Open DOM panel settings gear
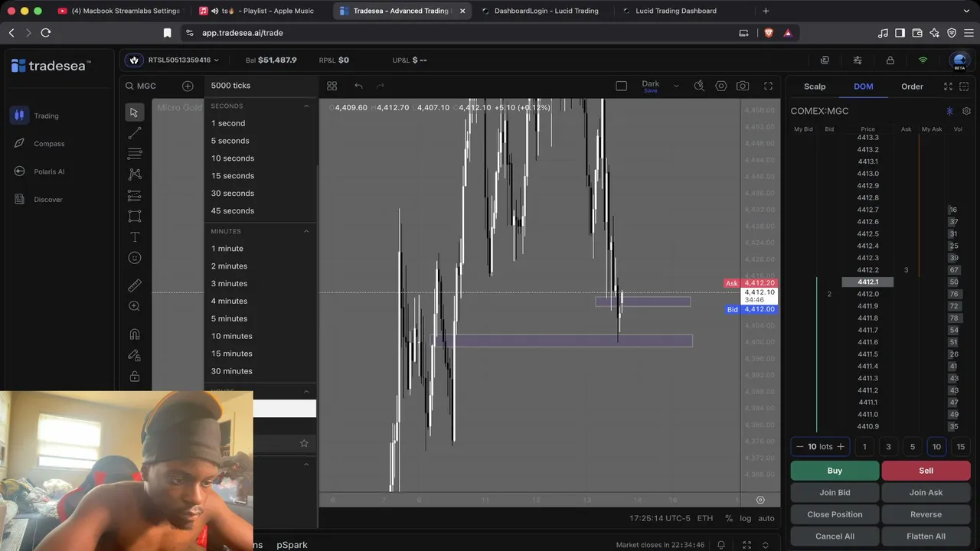This screenshot has height=551, width=980. [966, 111]
